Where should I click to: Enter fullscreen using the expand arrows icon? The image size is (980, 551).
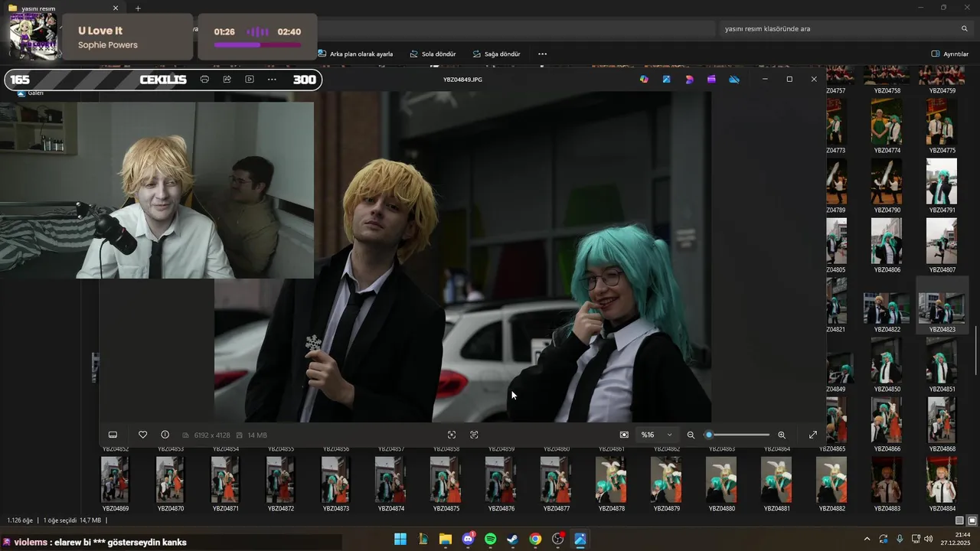813,435
